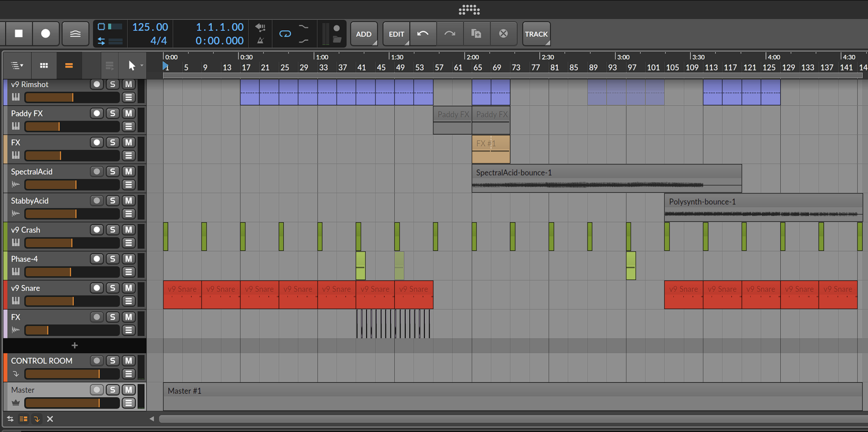Viewport: 868px width, 432px height.
Task: Click the instrument icon on Phase-4
Action: [x=16, y=271]
